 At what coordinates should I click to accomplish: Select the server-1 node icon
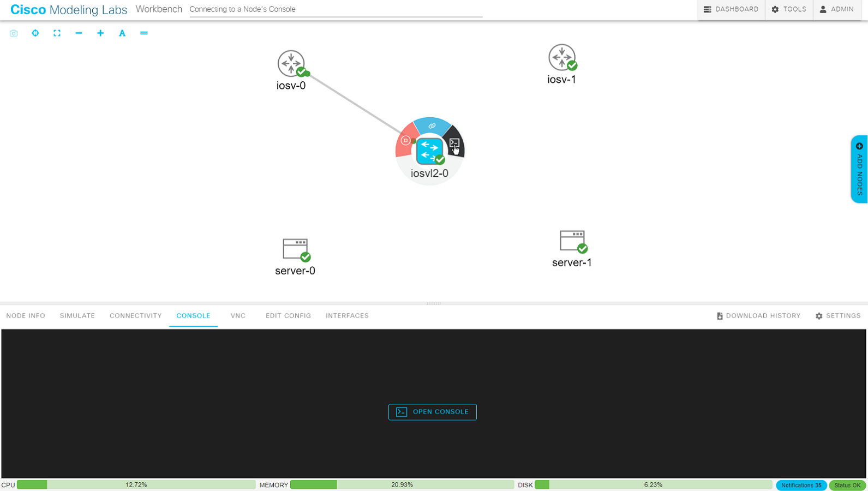[572, 241]
